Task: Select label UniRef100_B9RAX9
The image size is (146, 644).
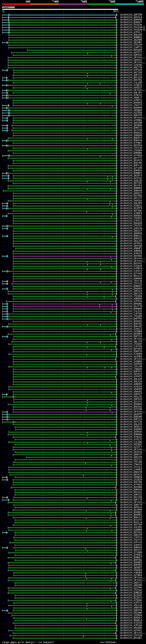Action: point(131,548)
